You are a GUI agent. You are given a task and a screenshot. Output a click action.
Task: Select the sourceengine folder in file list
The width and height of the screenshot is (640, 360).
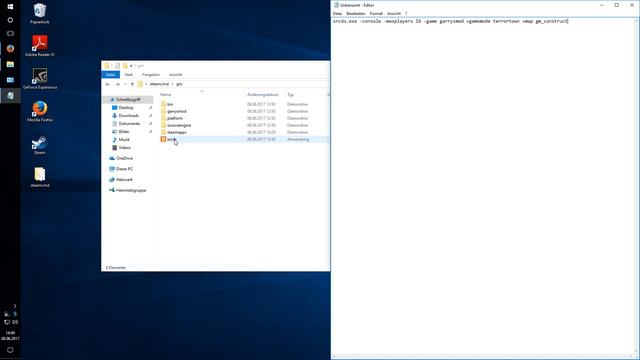(179, 125)
